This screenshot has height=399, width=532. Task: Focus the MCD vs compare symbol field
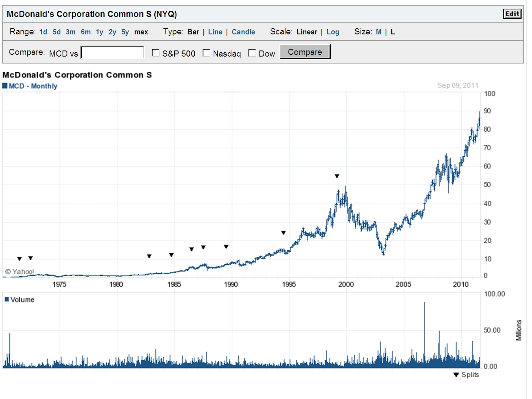[x=113, y=53]
